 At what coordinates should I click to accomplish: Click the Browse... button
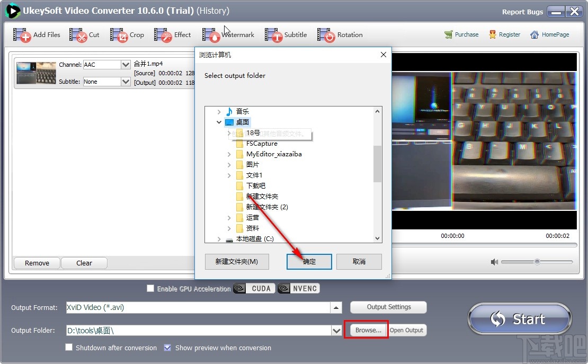point(368,330)
